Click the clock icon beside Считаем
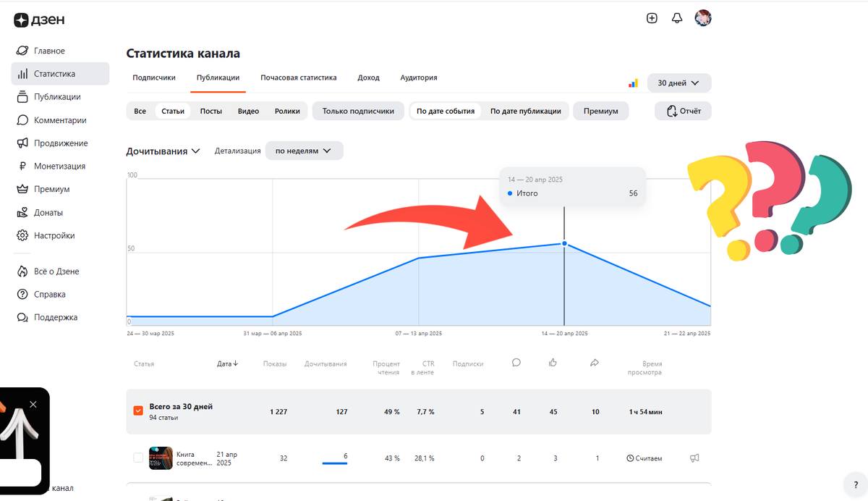868x501 pixels. click(629, 458)
